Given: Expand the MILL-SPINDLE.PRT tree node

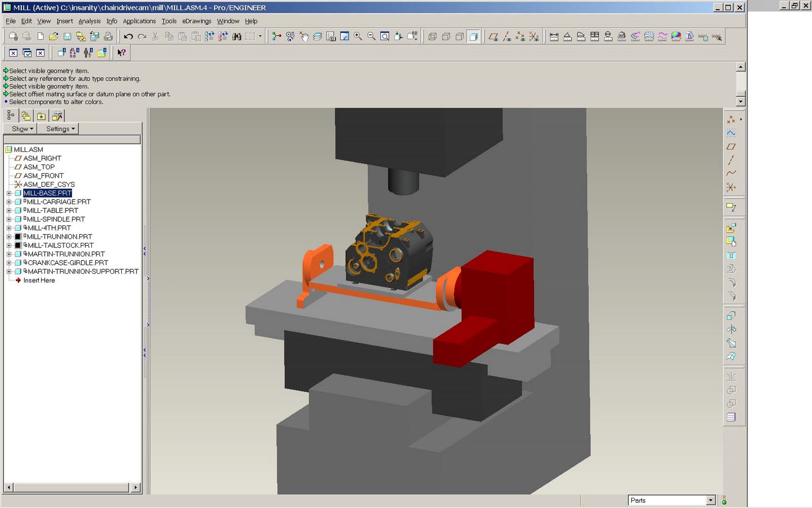Looking at the screenshot, I should 9,219.
